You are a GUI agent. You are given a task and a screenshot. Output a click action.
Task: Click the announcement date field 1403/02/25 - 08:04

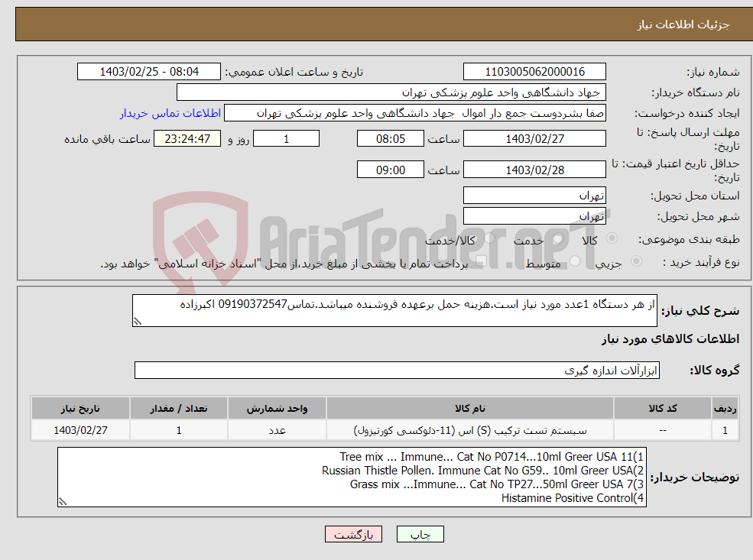149,72
